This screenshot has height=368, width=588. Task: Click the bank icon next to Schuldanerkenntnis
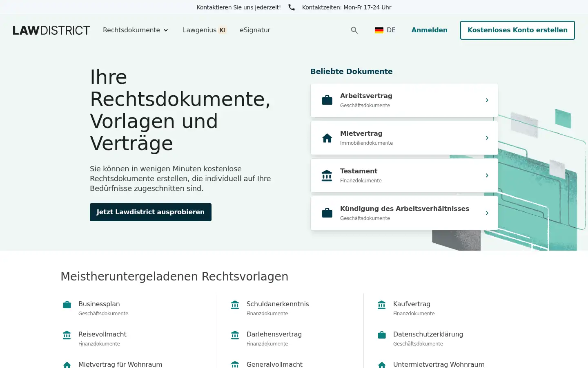click(x=235, y=305)
